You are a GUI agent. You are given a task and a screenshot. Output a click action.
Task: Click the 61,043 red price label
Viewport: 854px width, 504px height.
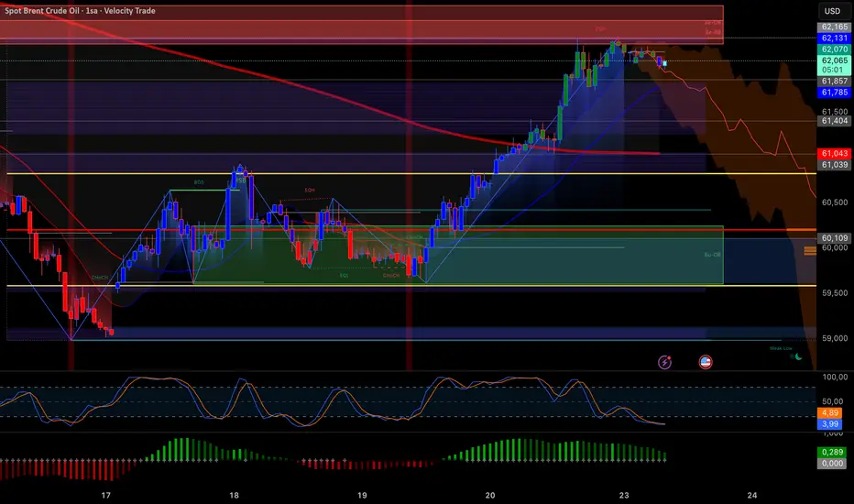pyautogui.click(x=834, y=154)
